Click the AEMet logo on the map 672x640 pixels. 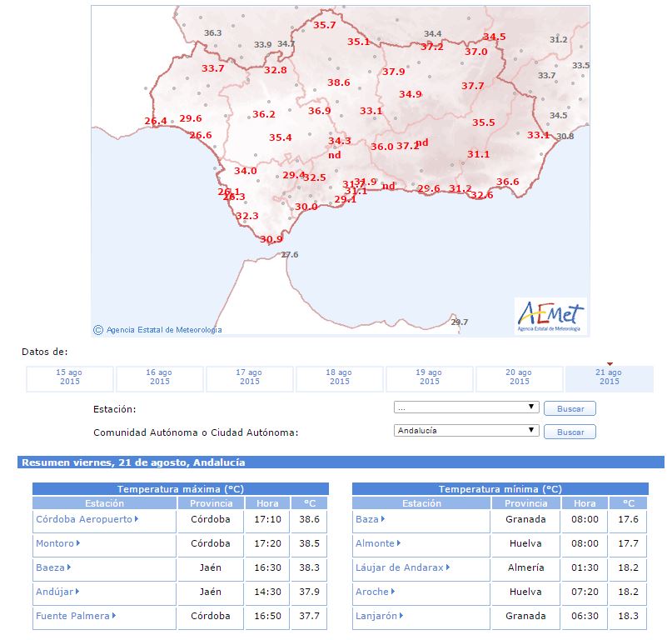(x=550, y=316)
